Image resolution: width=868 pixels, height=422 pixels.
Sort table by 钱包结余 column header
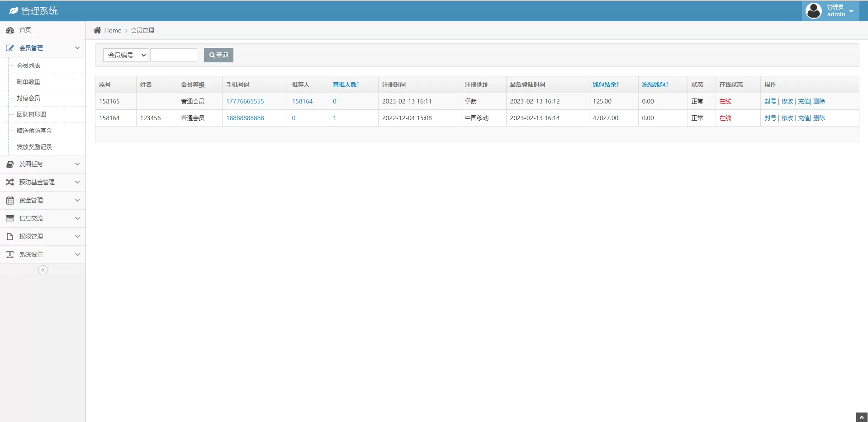coord(606,84)
